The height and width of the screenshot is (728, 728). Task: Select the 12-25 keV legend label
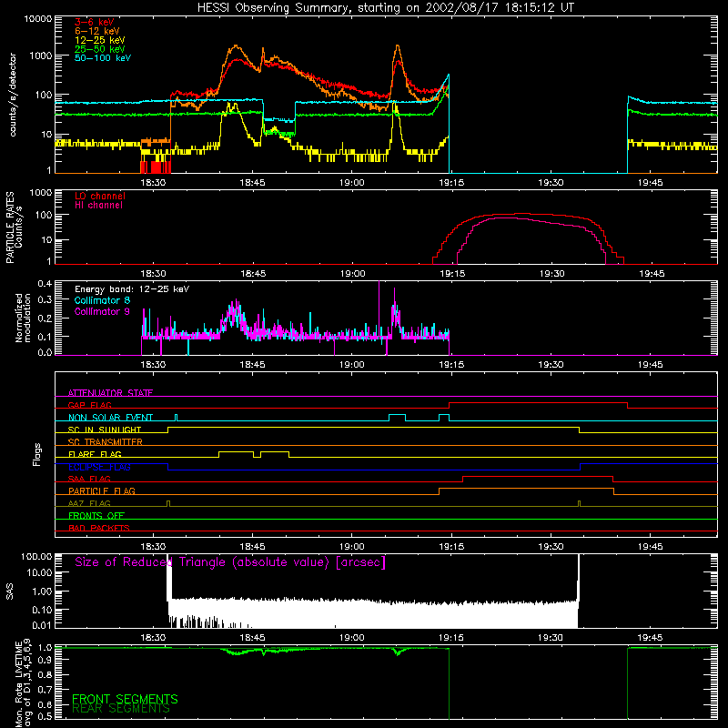click(100, 40)
